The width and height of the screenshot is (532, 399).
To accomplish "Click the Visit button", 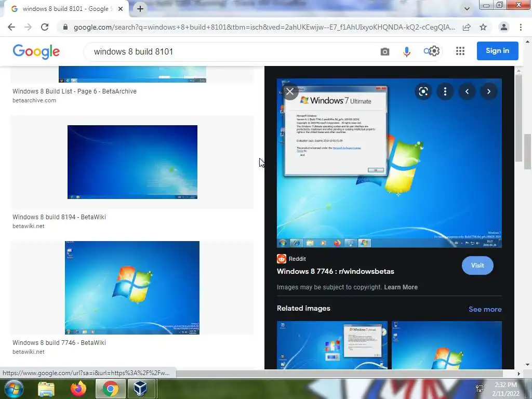I will 477,265.
